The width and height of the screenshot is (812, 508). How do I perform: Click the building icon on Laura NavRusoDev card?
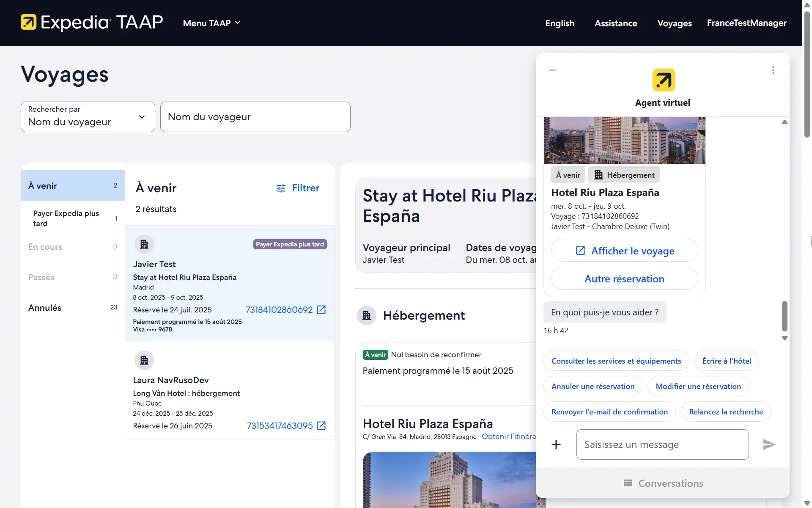click(x=144, y=360)
